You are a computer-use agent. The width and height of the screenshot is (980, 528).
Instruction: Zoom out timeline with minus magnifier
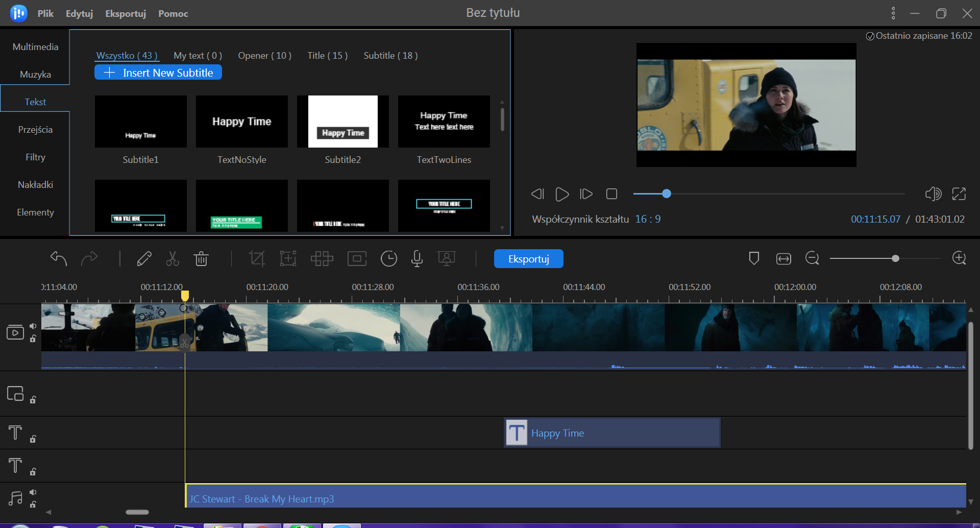(812, 258)
